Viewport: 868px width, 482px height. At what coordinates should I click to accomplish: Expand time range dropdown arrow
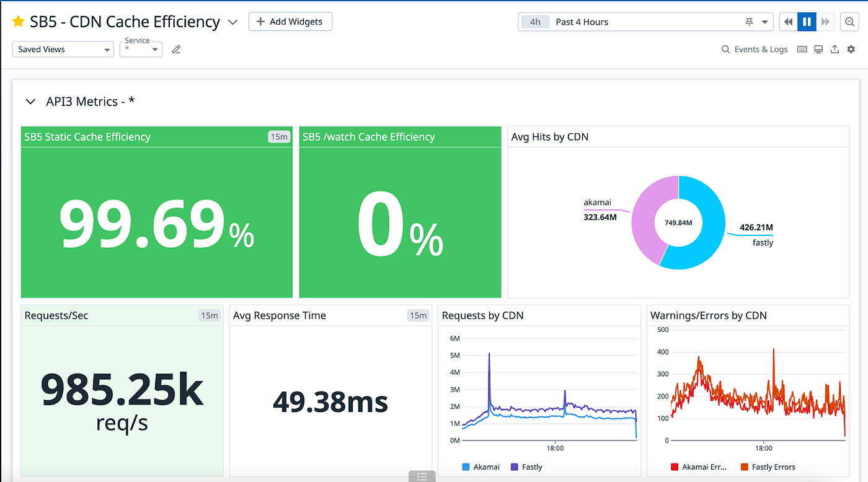[765, 22]
